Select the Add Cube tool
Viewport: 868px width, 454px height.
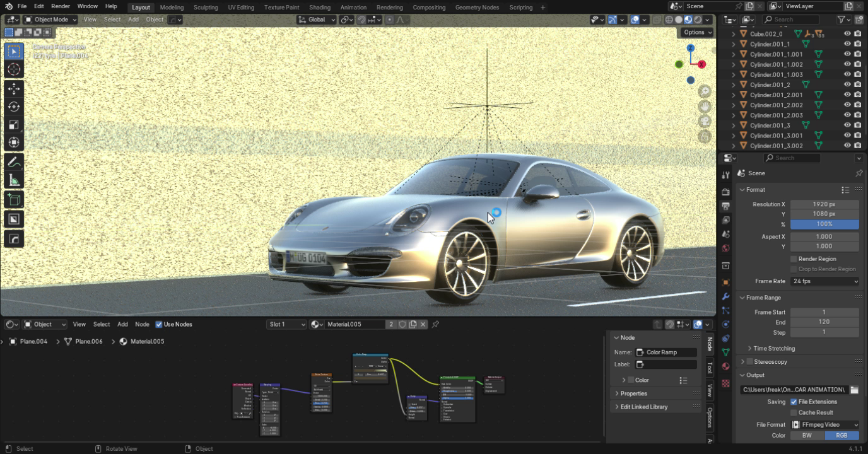[14, 200]
